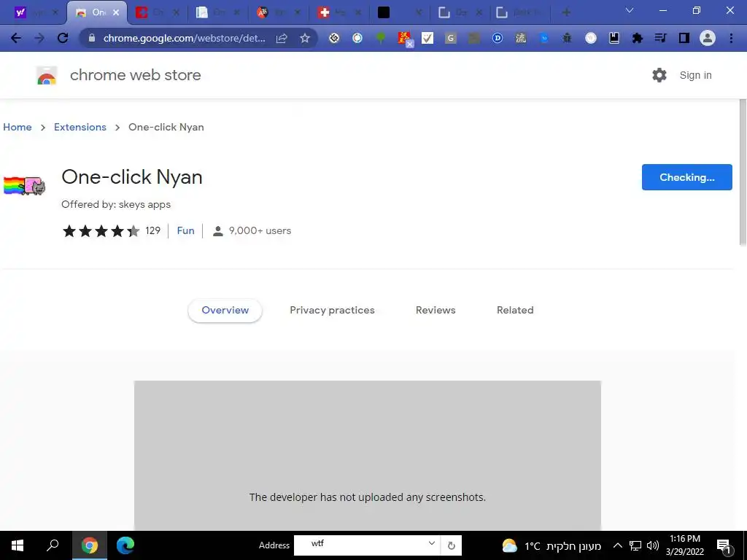This screenshot has width=747, height=560.
Task: Click the One-click Nyan cat icon
Action: click(x=24, y=185)
